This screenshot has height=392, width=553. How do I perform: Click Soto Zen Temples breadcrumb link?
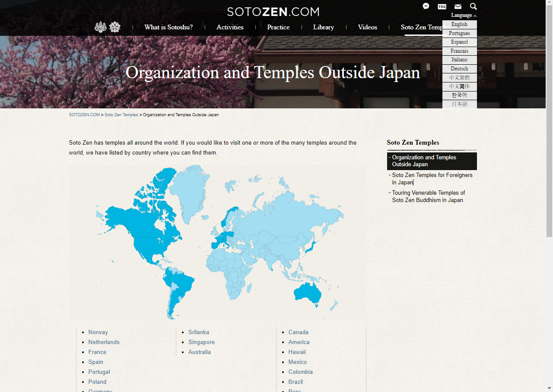click(121, 115)
